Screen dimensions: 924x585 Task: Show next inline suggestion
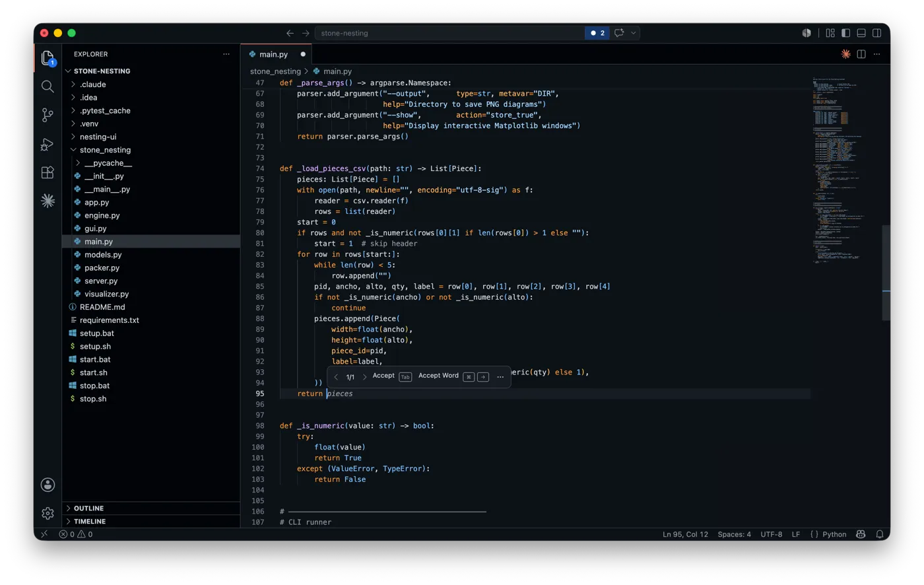(364, 377)
